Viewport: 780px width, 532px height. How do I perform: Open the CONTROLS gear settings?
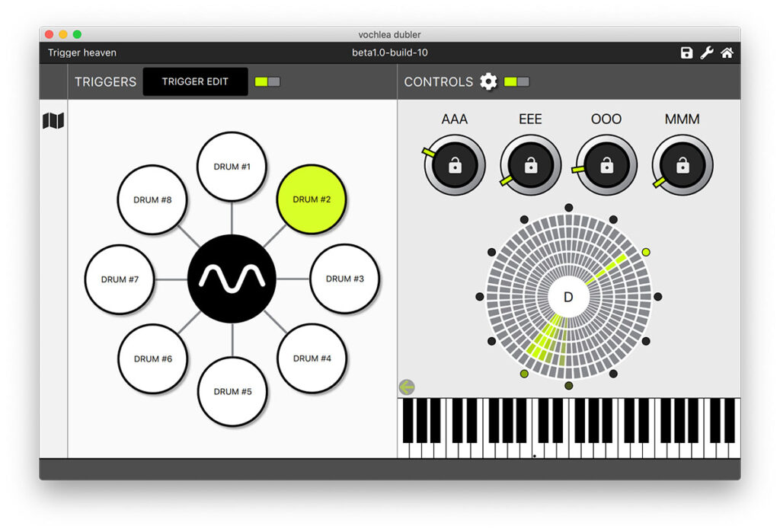[488, 81]
